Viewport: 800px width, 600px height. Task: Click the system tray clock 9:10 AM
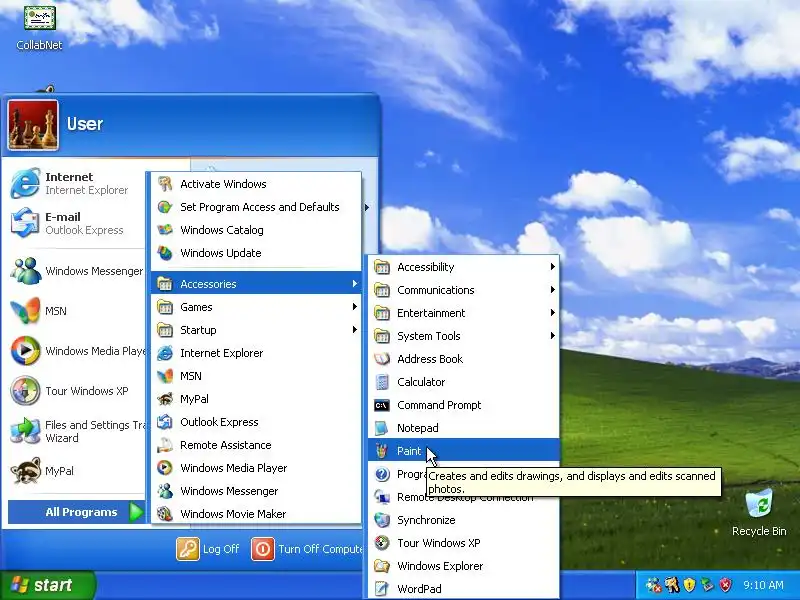pos(763,585)
